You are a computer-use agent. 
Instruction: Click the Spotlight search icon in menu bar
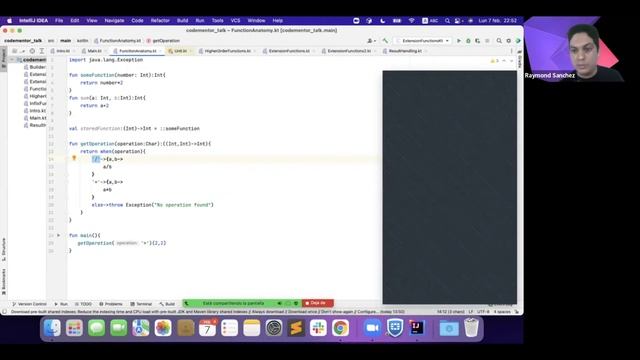(x=447, y=20)
